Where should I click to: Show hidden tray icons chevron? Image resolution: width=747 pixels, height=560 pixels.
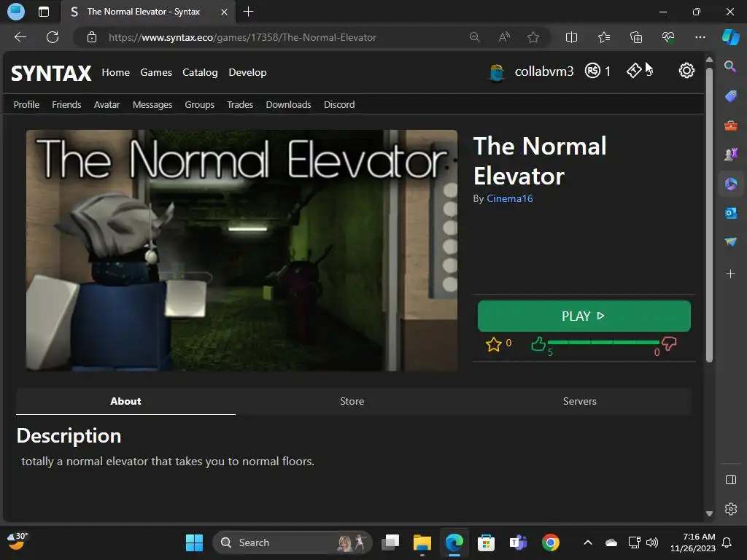588,542
